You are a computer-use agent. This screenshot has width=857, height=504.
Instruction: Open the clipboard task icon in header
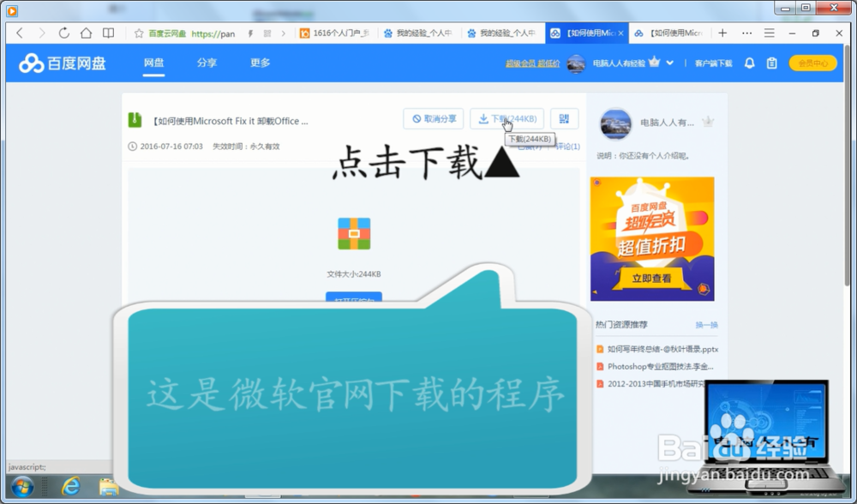click(772, 63)
